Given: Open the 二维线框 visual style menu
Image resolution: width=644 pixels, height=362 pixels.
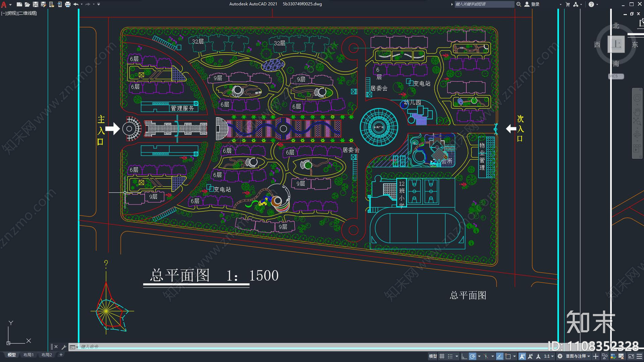Looking at the screenshot, I should 28,13.
